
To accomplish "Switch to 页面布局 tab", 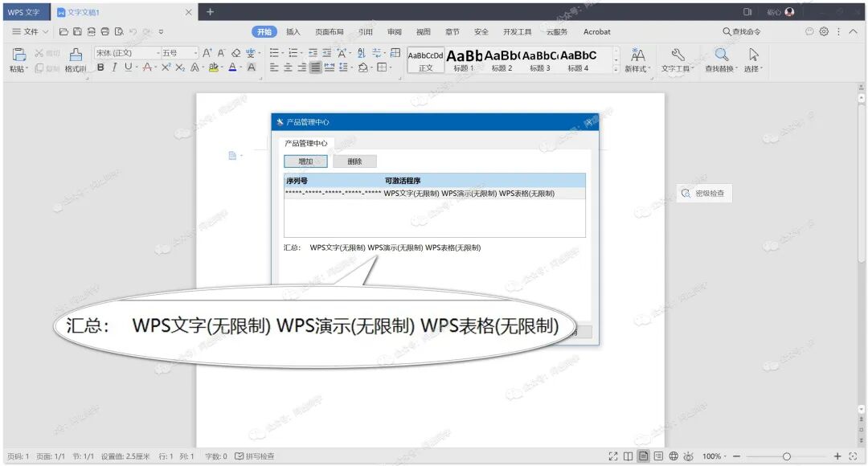I will (x=330, y=31).
